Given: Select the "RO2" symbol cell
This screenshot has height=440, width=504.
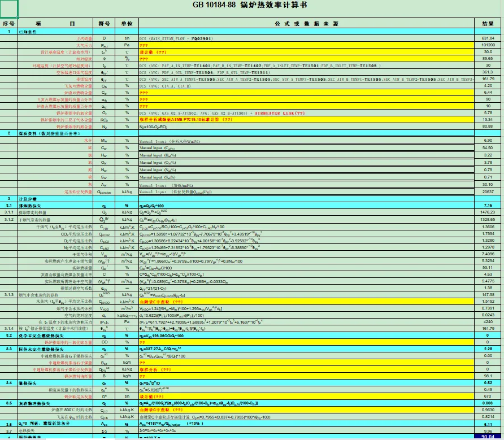Looking at the screenshot, I should coord(104,120).
